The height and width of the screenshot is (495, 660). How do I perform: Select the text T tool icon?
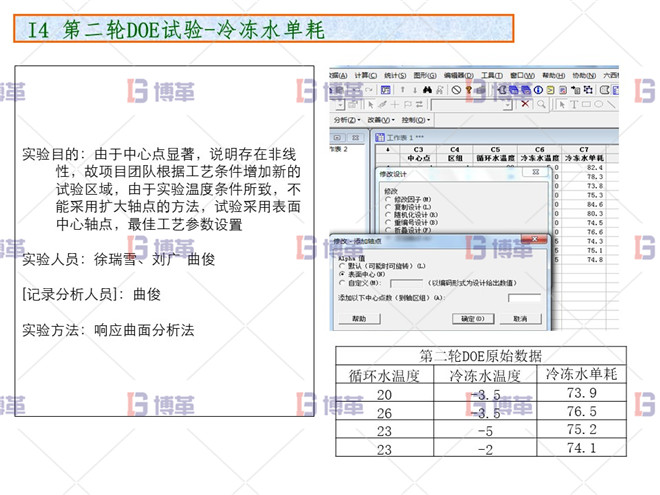click(573, 104)
